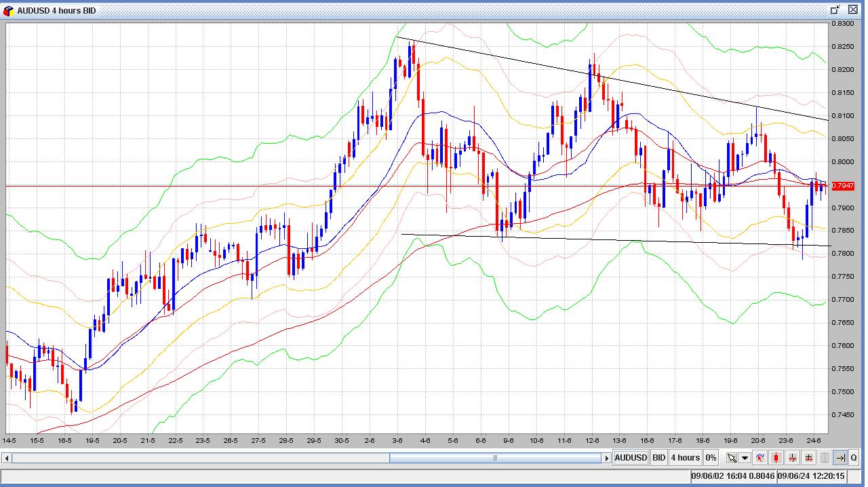Viewport: 868px width, 487px height.
Task: Click the 2-6 date axis label
Action: tap(370, 440)
